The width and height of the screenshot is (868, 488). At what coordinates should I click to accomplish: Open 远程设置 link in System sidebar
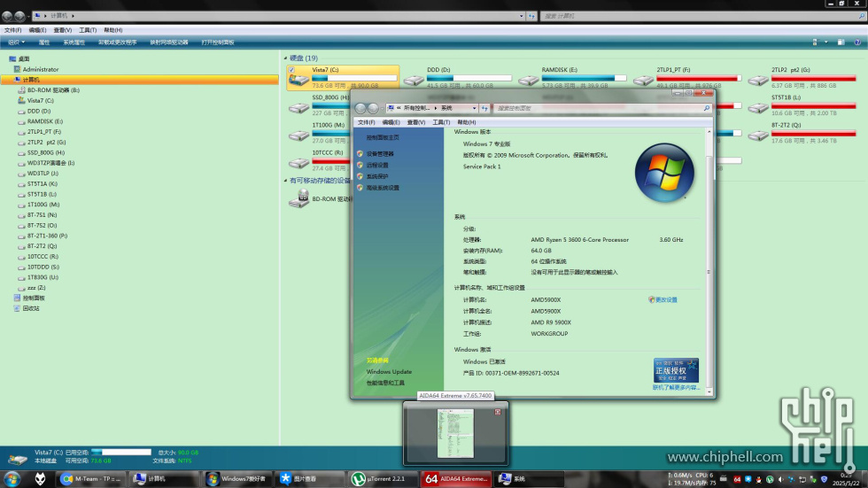click(x=377, y=165)
